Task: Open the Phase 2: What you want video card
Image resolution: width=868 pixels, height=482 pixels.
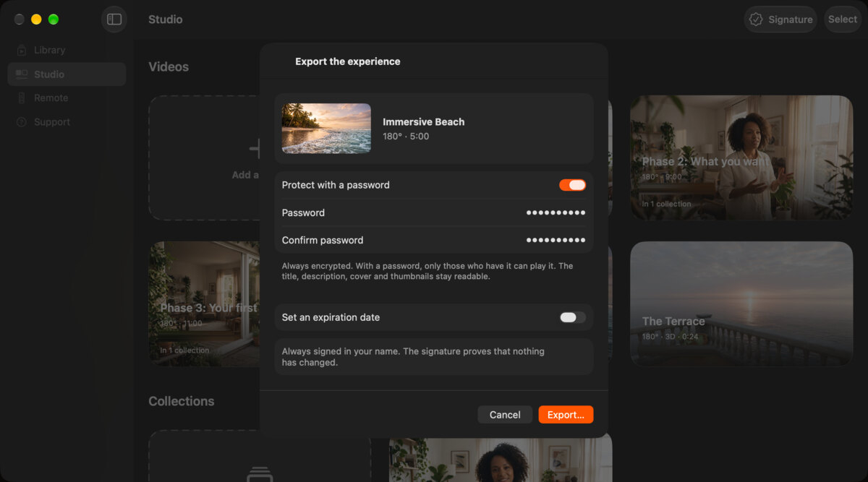Action: pos(741,158)
